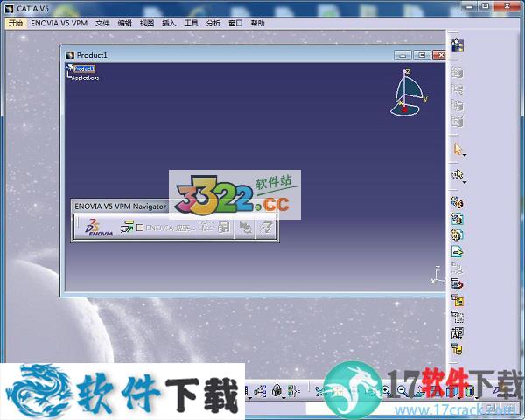The width and height of the screenshot is (525, 420).
Task: Click the green list bracket icon in bottom toolbar
Action: 294,391
